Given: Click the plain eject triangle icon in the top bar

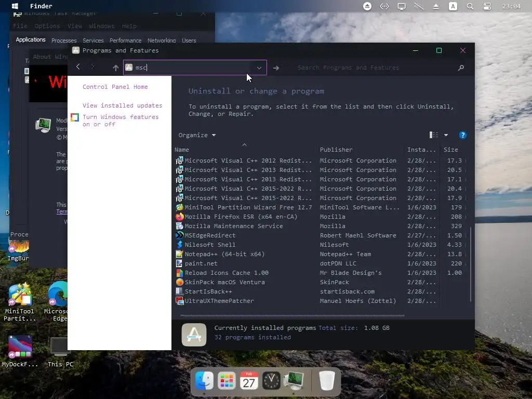Looking at the screenshot, I should [x=436, y=6].
